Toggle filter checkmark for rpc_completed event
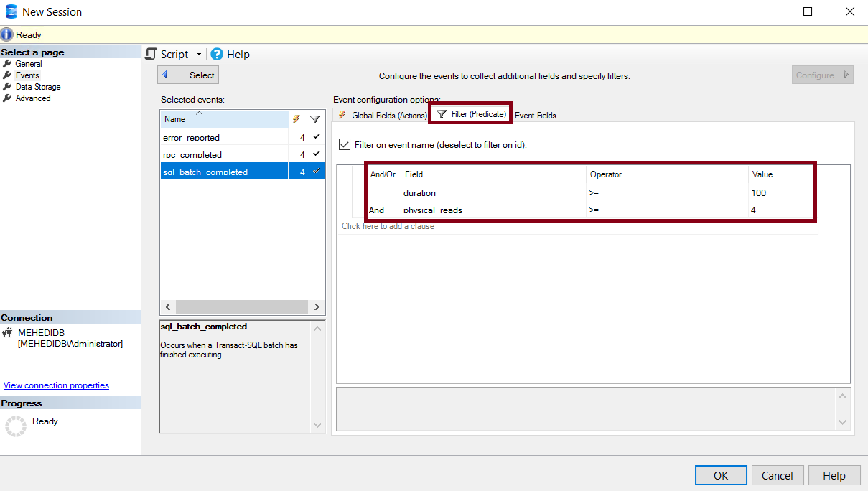Viewport: 868px width, 491px height. point(316,154)
